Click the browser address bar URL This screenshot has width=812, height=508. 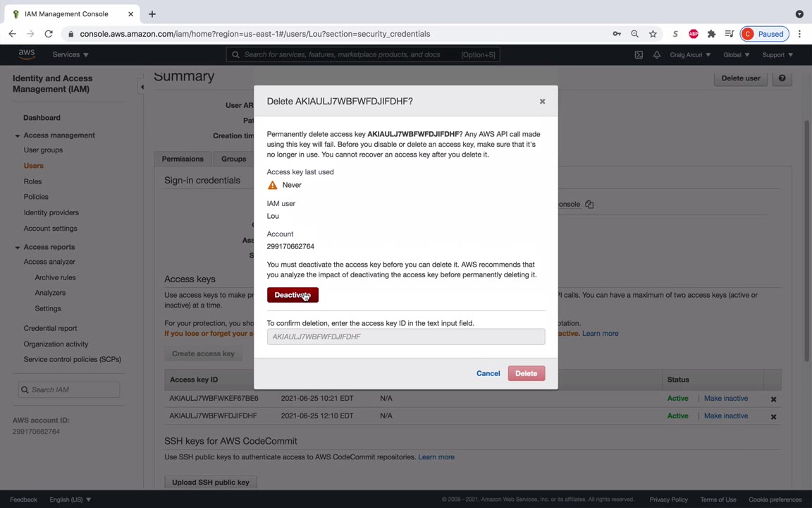(254, 34)
